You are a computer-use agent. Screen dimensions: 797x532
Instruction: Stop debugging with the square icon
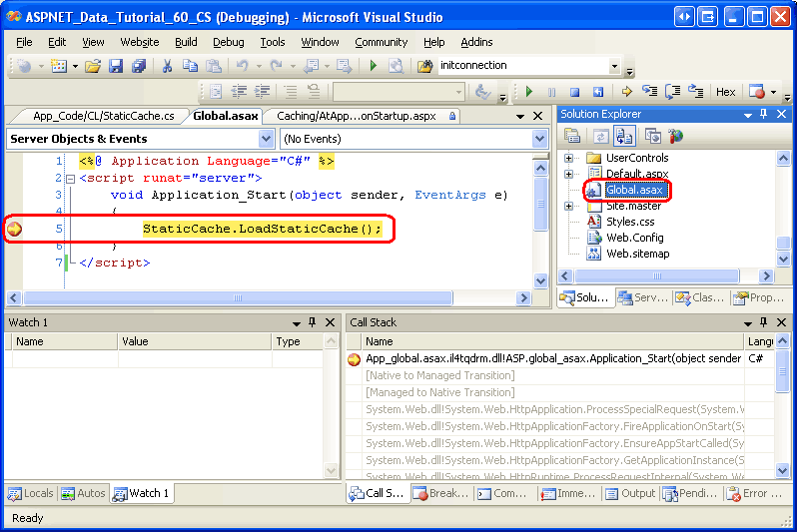tap(573, 92)
